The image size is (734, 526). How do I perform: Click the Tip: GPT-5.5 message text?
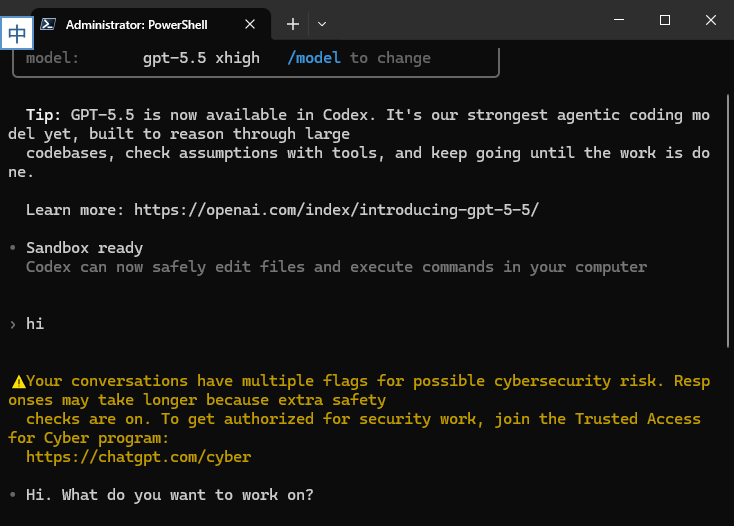pyautogui.click(x=359, y=143)
